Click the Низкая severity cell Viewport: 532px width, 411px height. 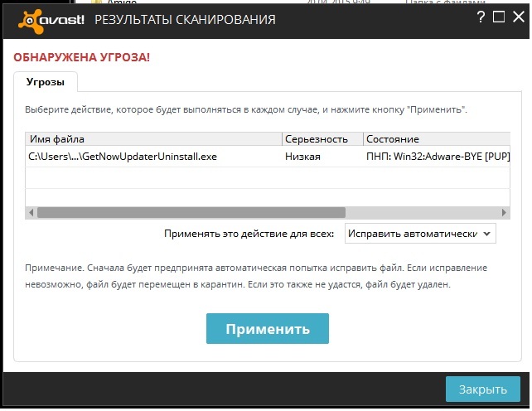tap(302, 157)
